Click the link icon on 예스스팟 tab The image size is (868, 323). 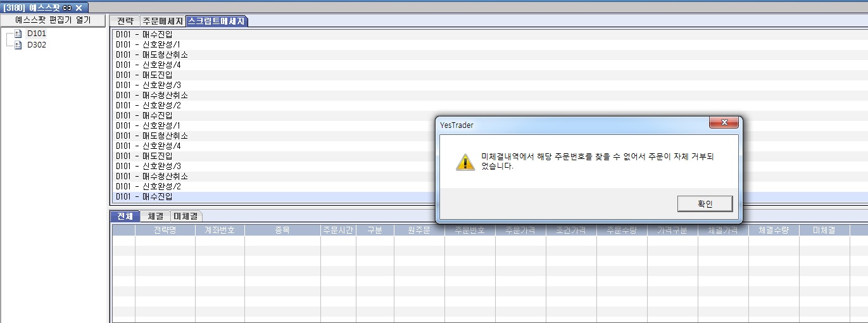click(x=66, y=8)
